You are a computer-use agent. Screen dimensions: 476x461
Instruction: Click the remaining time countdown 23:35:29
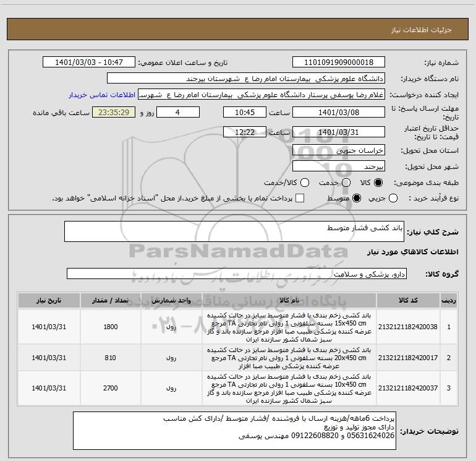click(x=114, y=112)
